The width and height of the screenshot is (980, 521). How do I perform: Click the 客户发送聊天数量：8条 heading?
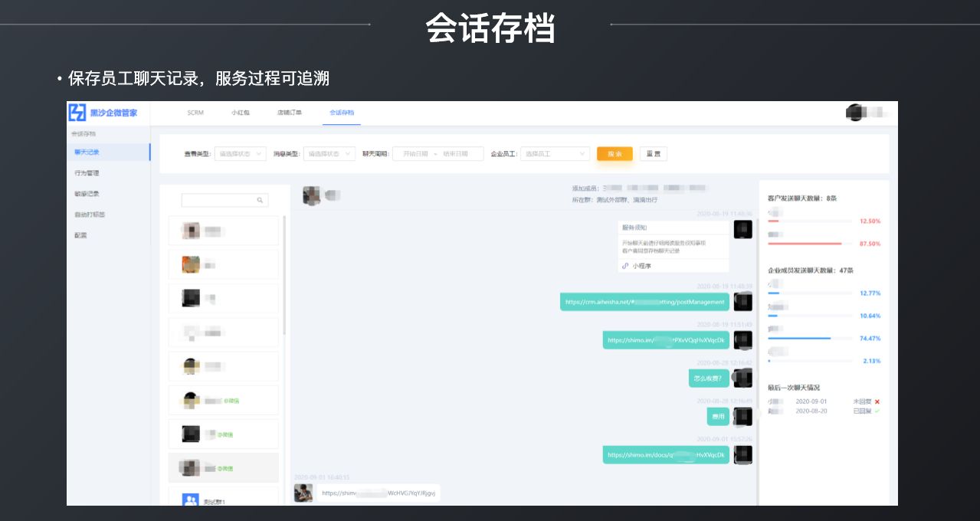tap(802, 198)
